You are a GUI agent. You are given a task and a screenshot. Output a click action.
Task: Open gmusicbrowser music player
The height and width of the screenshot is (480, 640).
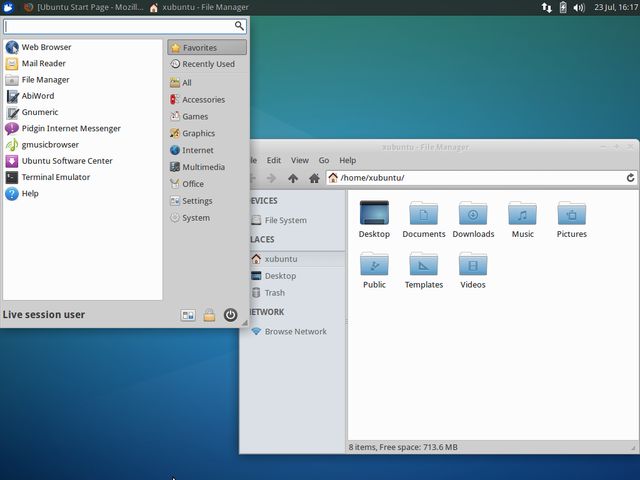tap(83, 145)
